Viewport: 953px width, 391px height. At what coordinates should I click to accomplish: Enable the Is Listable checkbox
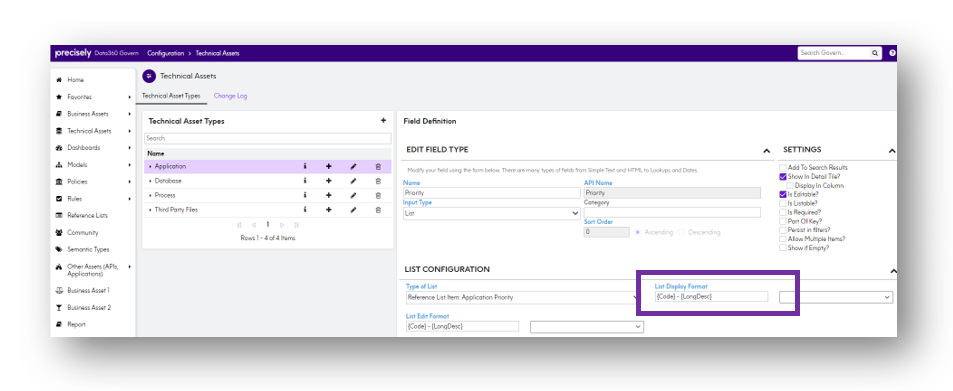(783, 203)
